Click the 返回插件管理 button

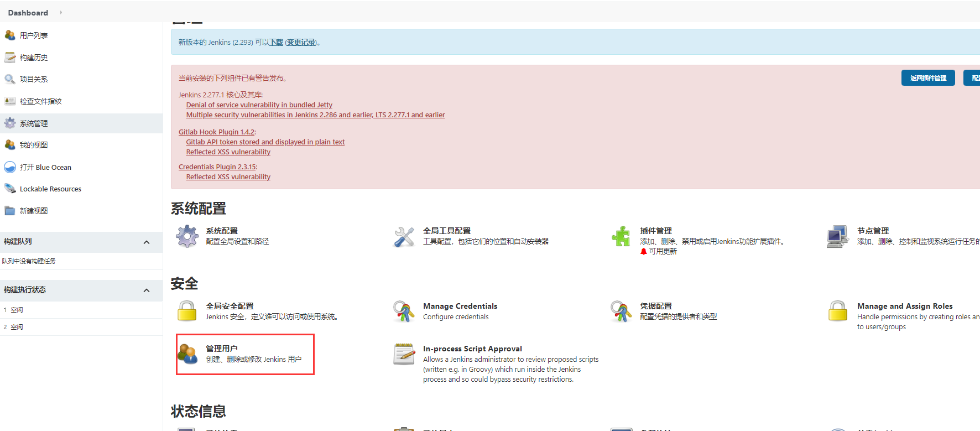(x=928, y=78)
